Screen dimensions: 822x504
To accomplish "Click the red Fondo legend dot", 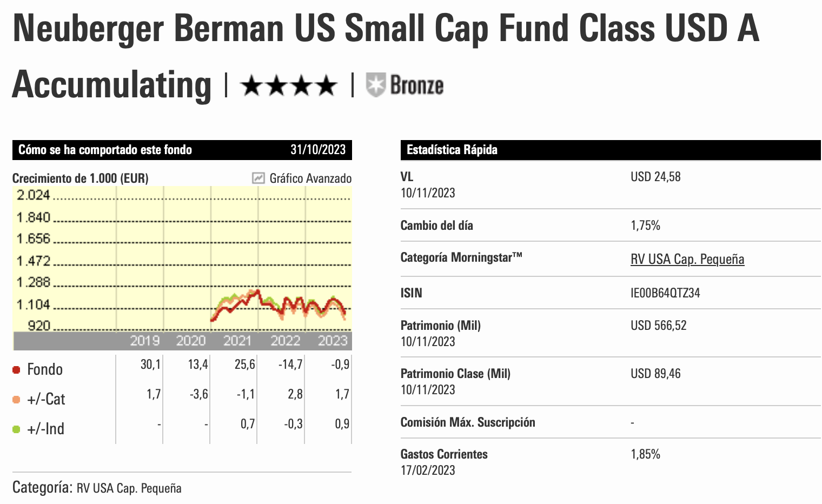I will tap(16, 370).
